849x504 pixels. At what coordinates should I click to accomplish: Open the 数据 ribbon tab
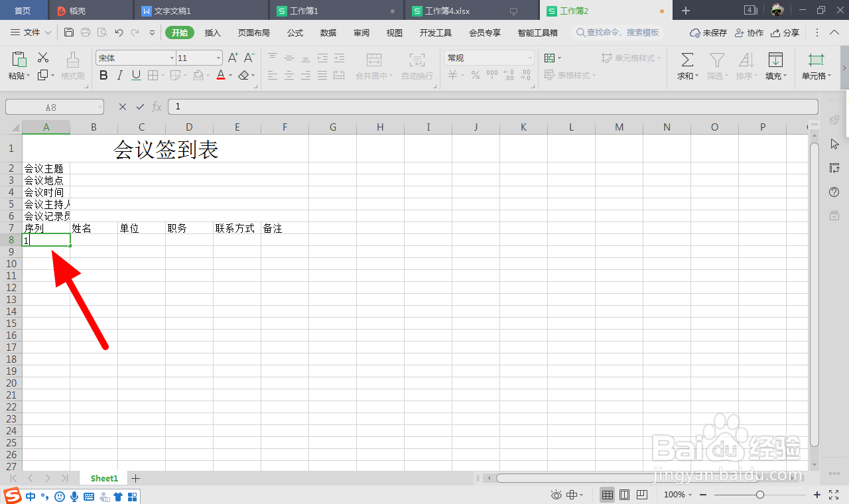click(x=328, y=32)
